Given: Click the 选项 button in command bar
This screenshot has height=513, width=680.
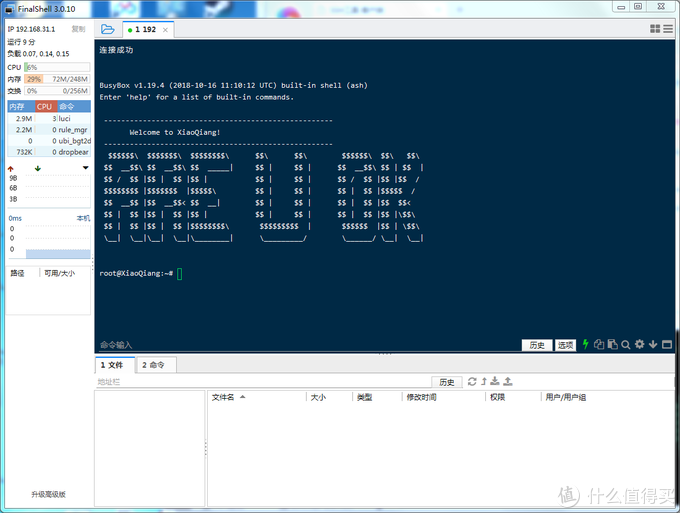Looking at the screenshot, I should 566,345.
